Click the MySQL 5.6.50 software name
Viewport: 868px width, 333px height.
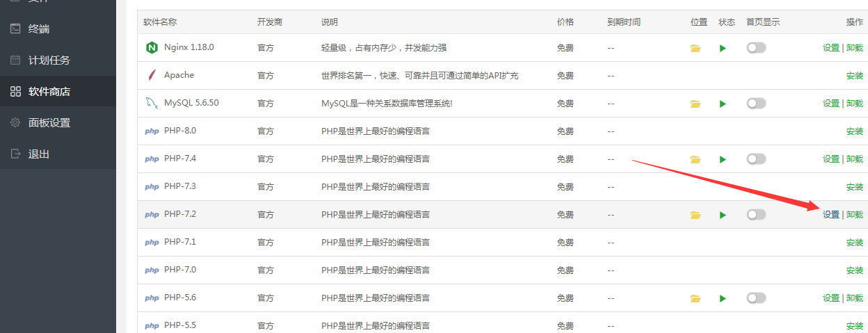pyautogui.click(x=191, y=103)
